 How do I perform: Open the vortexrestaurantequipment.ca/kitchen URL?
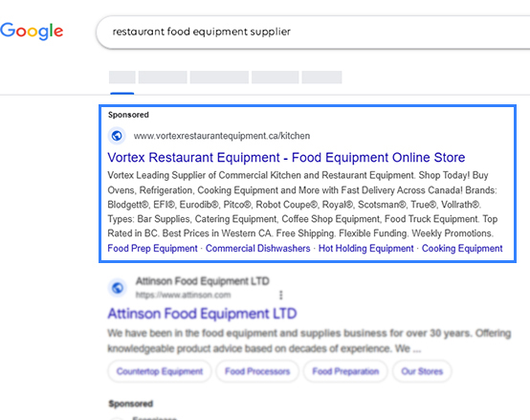[222, 136]
